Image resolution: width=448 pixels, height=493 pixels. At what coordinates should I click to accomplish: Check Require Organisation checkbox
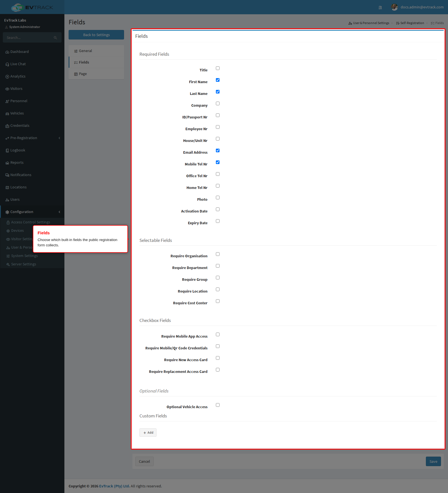[x=218, y=254]
